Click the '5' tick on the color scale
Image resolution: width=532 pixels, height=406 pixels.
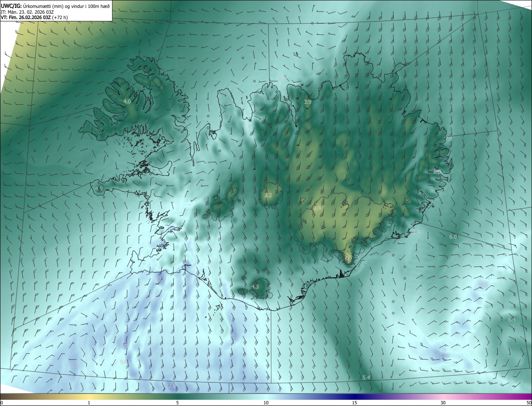177,403
